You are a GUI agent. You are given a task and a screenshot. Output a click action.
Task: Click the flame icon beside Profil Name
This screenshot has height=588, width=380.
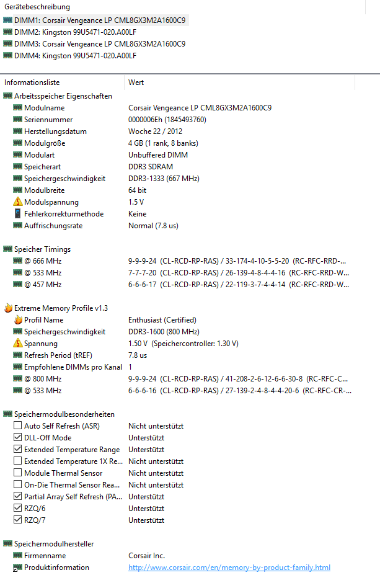pos(18,319)
